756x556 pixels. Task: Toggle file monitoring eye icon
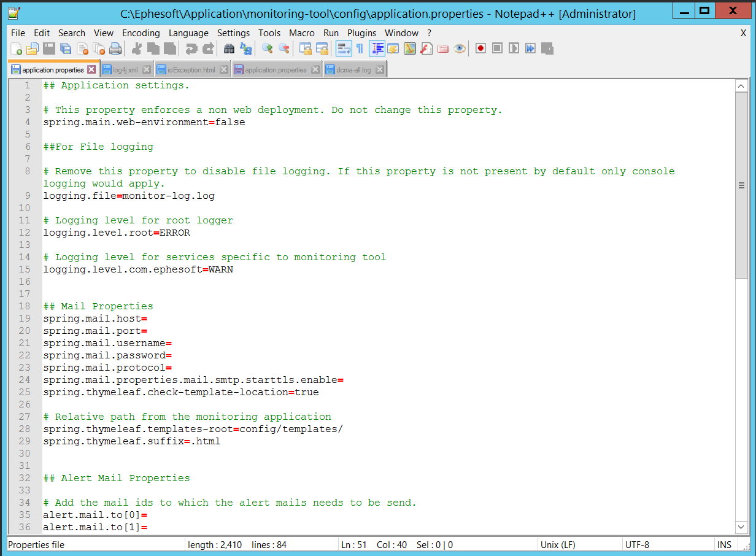[460, 48]
